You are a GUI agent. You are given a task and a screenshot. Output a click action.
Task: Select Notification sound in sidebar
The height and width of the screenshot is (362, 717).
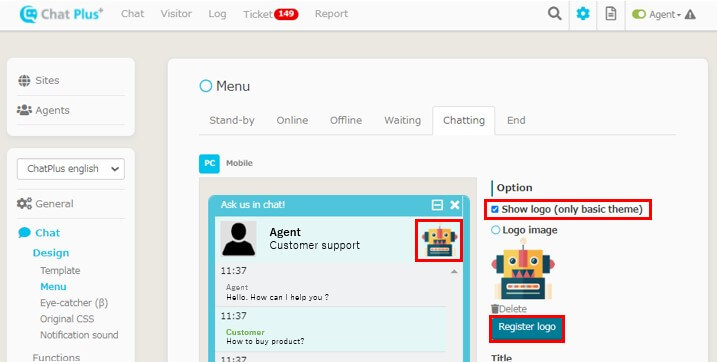pyautogui.click(x=79, y=335)
